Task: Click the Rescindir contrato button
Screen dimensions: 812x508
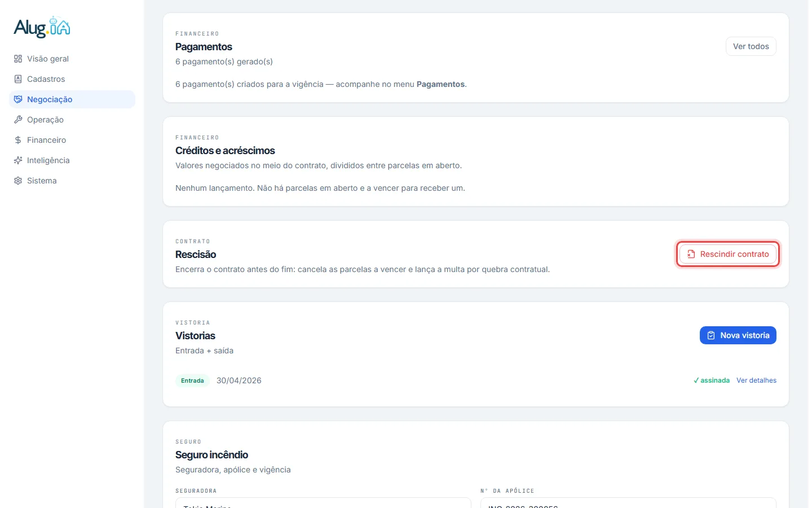Action: point(728,254)
